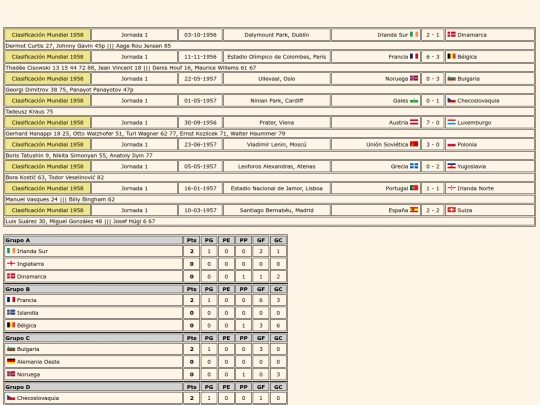Click the venue Dalymount Park, Dublin
540x405 pixels.
pos(277,35)
